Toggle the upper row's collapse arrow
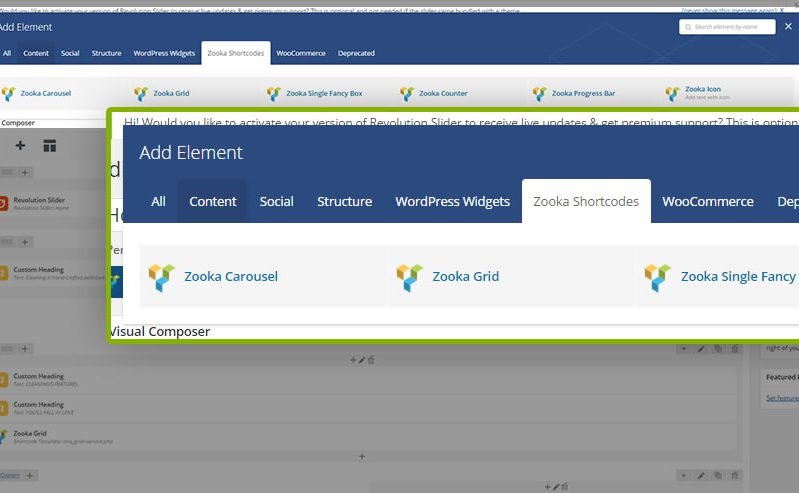The width and height of the screenshot is (799, 493). click(x=684, y=349)
